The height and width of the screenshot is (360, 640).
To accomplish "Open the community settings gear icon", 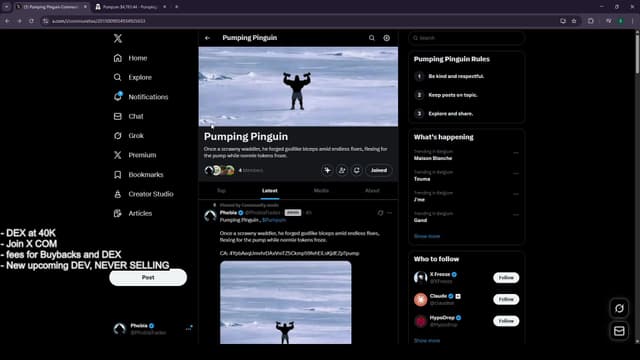I will 387,38.
